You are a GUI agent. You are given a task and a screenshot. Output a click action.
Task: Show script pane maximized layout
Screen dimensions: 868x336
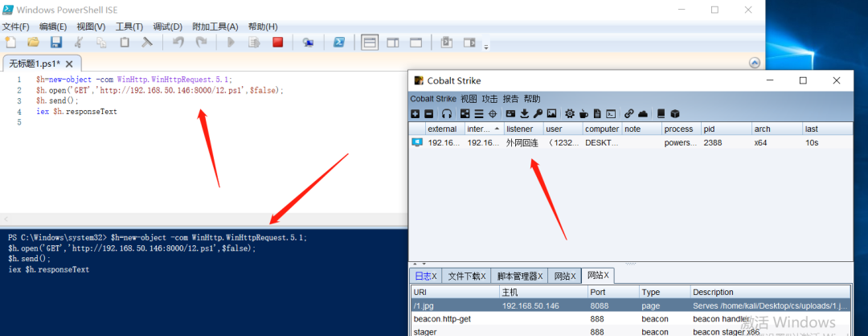tap(416, 42)
